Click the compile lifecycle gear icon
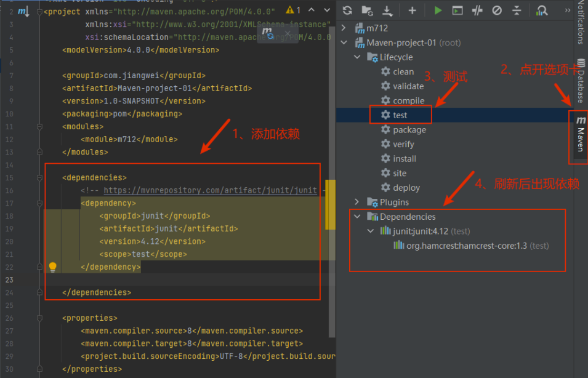588x378 pixels. point(385,100)
